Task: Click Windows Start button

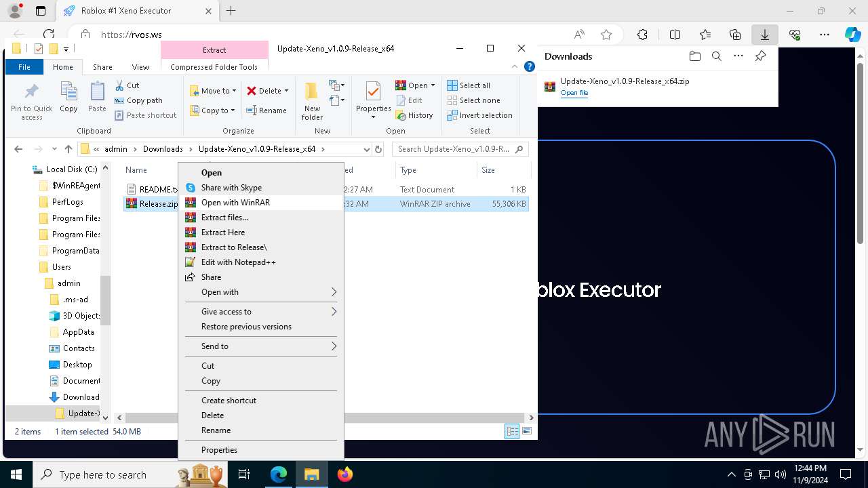Action: point(16,474)
